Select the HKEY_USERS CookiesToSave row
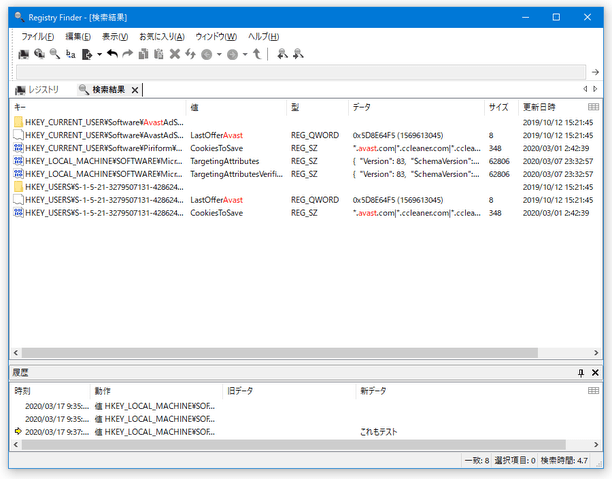The height and width of the screenshot is (479, 612). tap(304, 213)
